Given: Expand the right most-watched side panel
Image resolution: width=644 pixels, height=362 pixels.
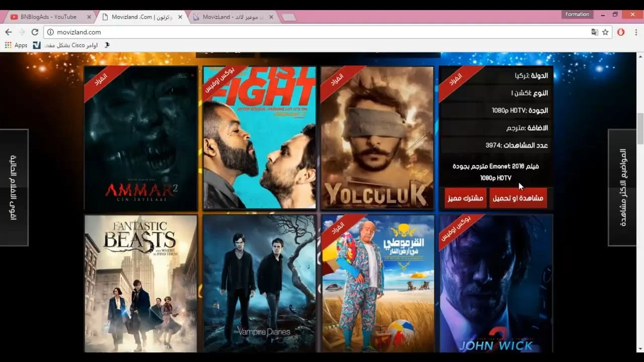Looking at the screenshot, I should [622, 188].
